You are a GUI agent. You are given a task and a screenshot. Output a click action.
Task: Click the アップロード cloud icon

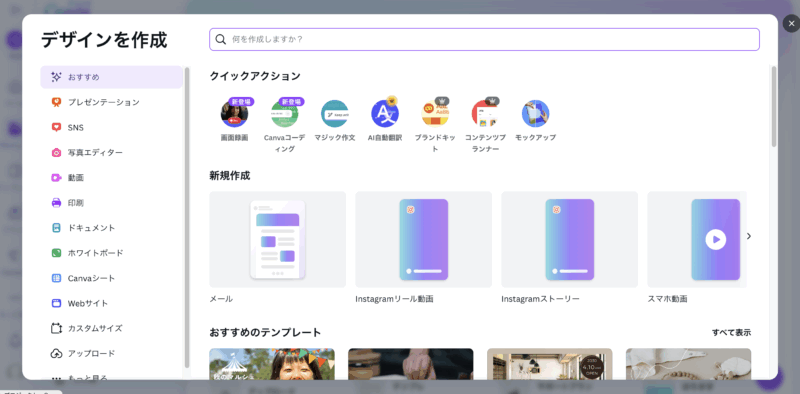pyautogui.click(x=56, y=353)
